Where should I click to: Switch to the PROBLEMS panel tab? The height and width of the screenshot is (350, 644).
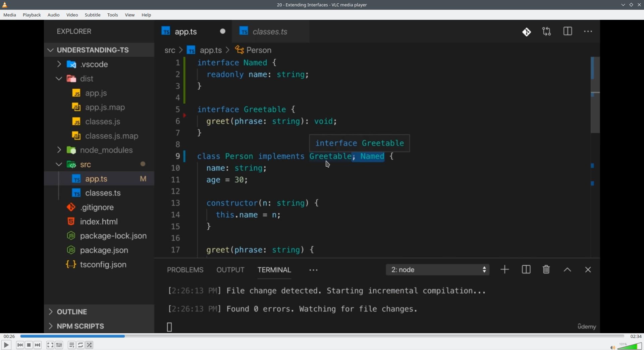pyautogui.click(x=185, y=270)
